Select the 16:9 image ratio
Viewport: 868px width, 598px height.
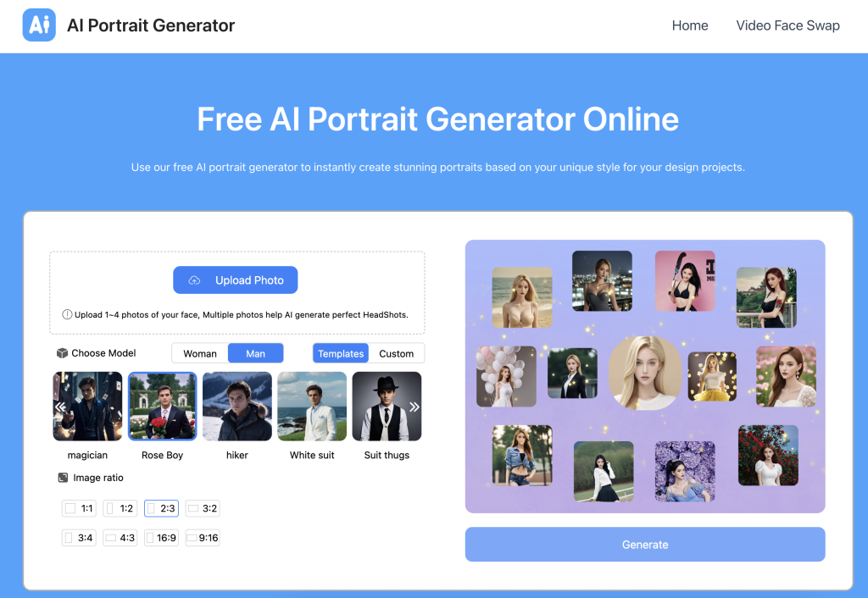[x=161, y=538]
